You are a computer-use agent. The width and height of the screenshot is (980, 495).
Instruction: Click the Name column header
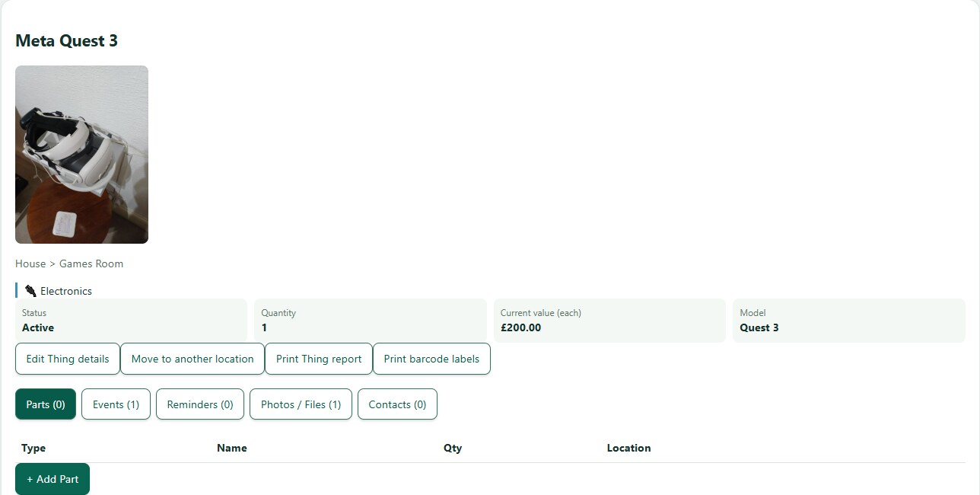[232, 448]
